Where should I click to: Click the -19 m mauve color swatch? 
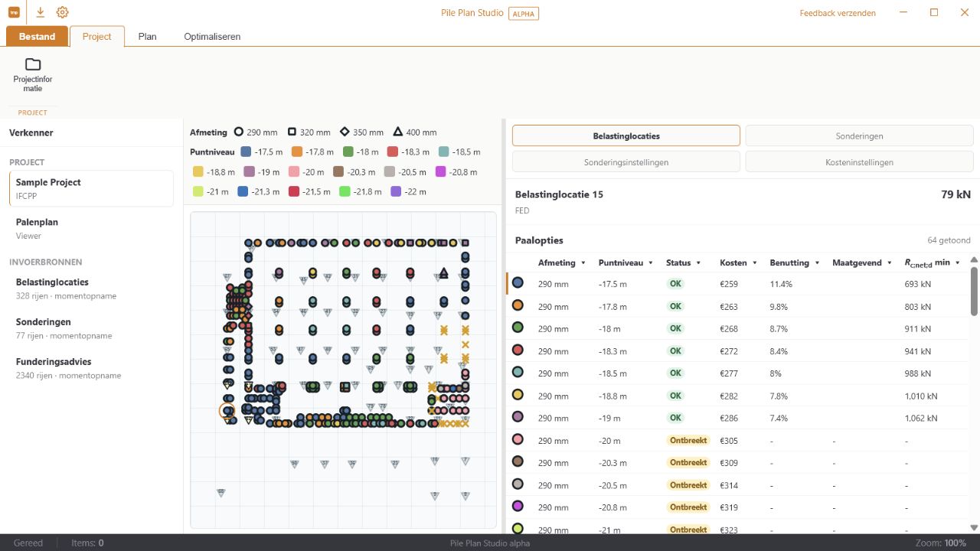249,171
